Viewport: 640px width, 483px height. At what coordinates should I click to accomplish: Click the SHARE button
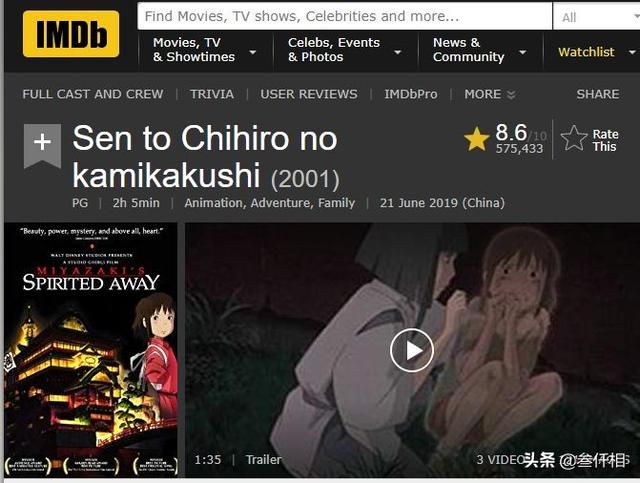(x=598, y=94)
